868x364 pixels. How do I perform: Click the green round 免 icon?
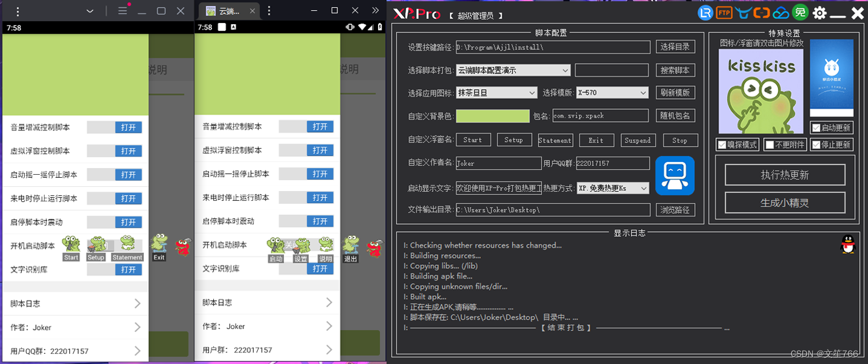[800, 12]
